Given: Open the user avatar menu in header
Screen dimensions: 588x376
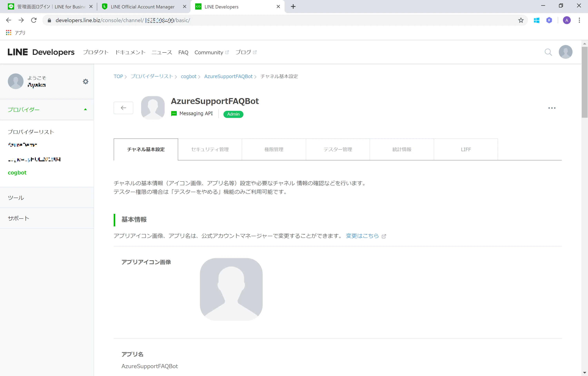Looking at the screenshot, I should point(565,52).
